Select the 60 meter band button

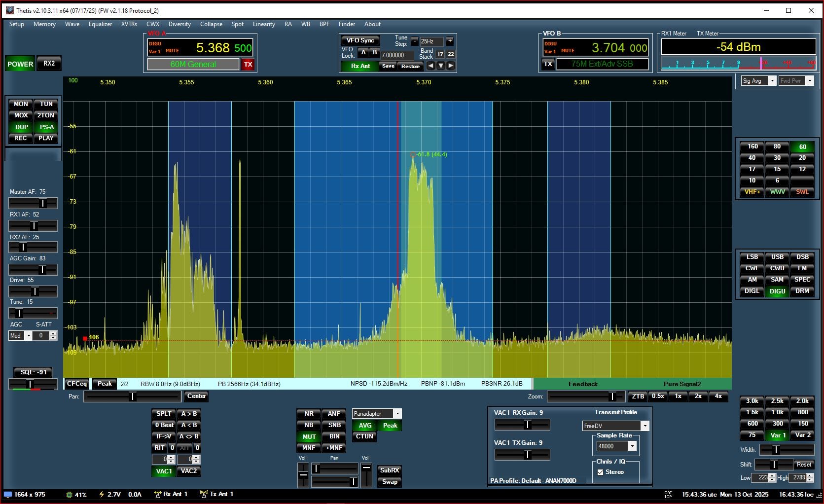click(802, 146)
